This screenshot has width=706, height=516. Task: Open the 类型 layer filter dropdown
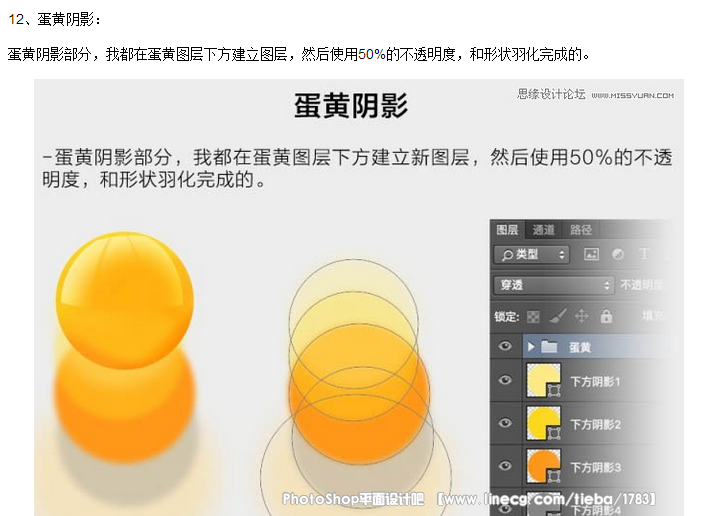(532, 254)
